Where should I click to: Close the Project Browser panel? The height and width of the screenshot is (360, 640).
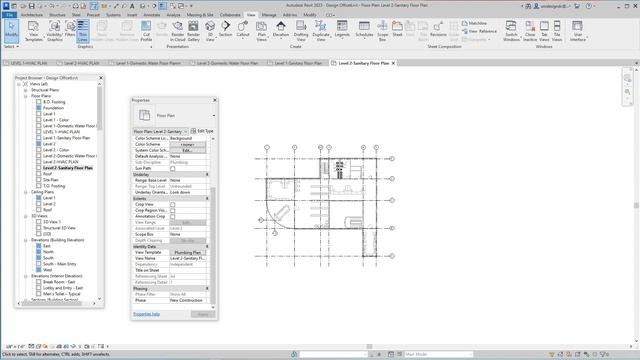pyautogui.click(x=101, y=78)
